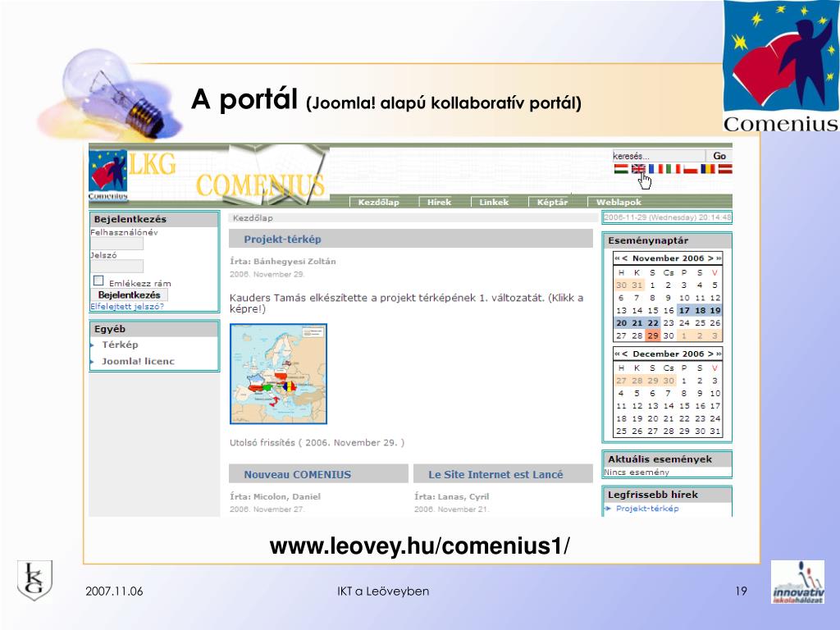Image resolution: width=840 pixels, height=630 pixels.
Task: Jump forward a year in November calendar
Action: pyautogui.click(x=719, y=258)
